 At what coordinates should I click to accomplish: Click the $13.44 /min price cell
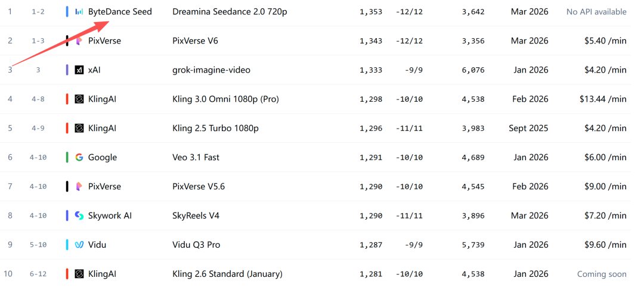[603, 99]
